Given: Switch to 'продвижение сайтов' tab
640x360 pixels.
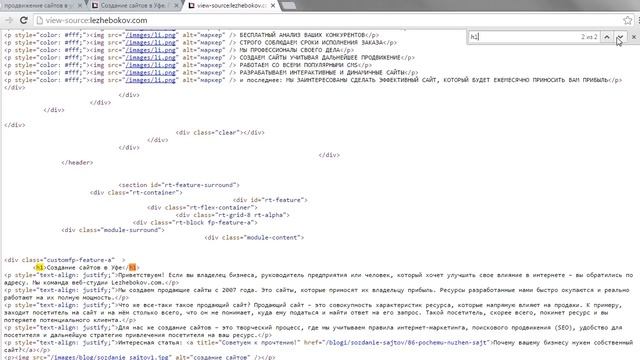Looking at the screenshot, I should [41, 6].
